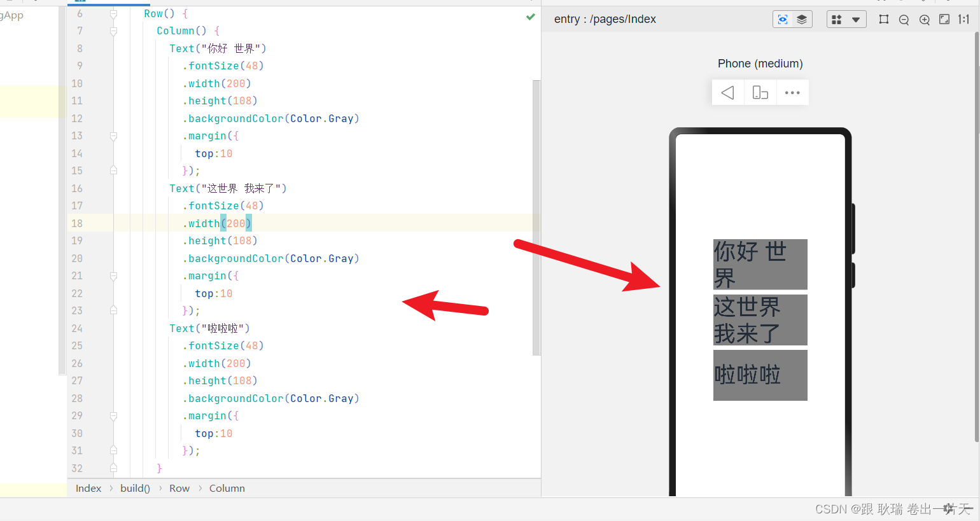Fold the margin block starting line 13
The height and width of the screenshot is (521, 980).
[113, 136]
